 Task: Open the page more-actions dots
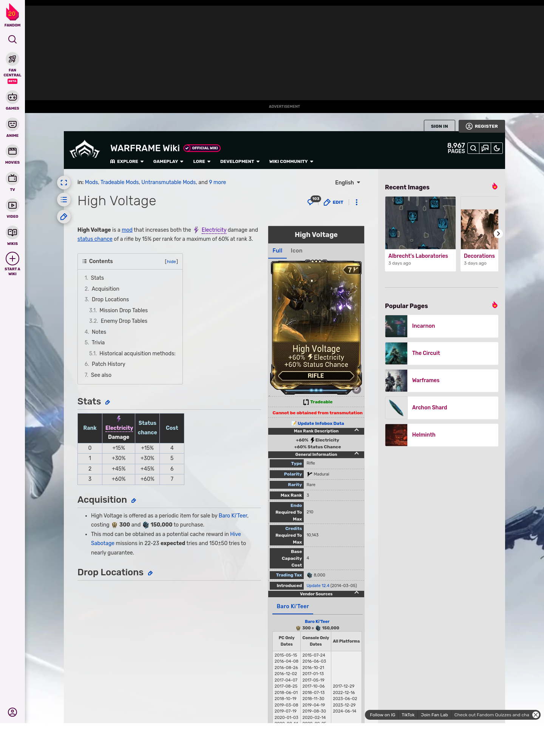(x=357, y=202)
